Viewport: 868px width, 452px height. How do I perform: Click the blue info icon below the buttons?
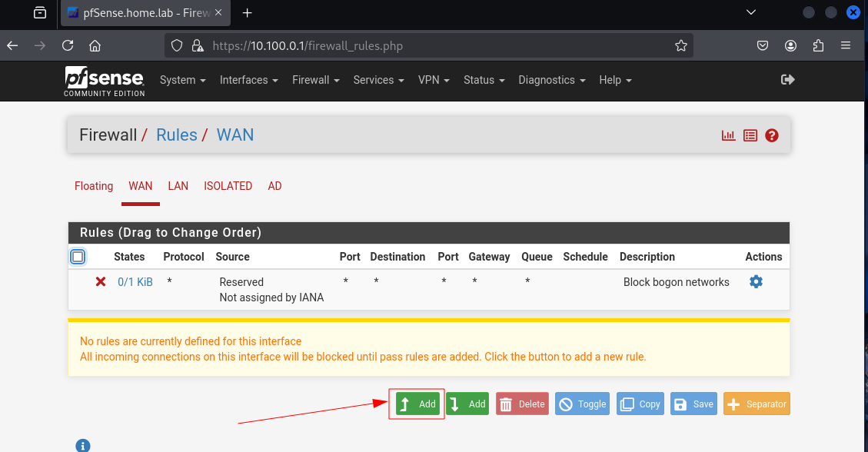82,445
